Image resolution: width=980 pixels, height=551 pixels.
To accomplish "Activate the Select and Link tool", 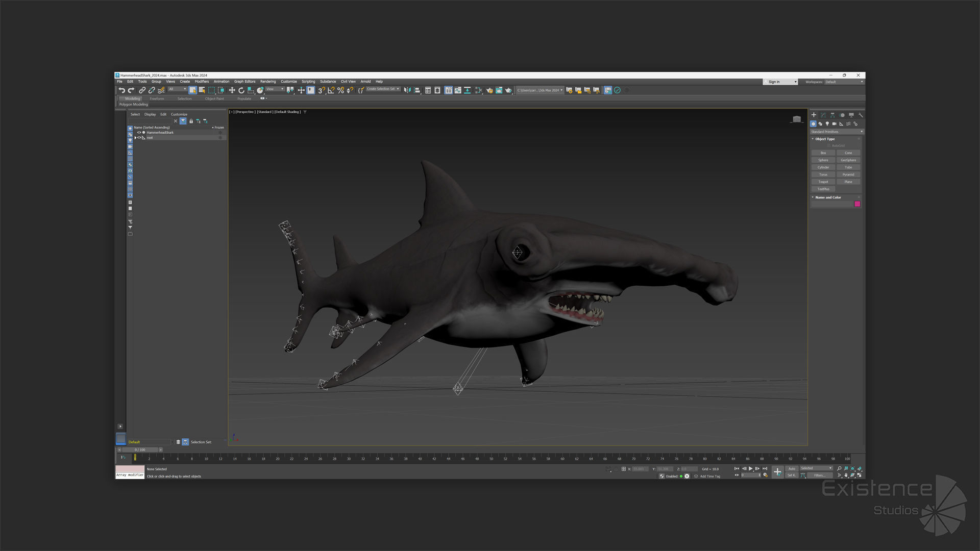I will 142,90.
